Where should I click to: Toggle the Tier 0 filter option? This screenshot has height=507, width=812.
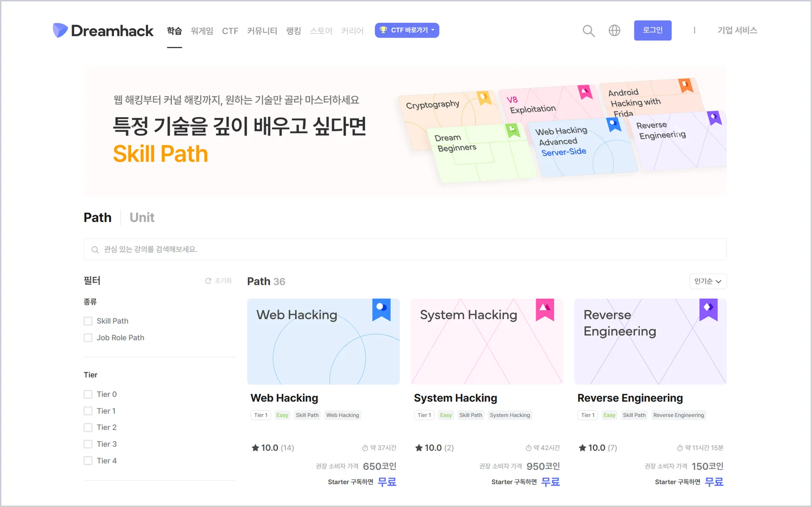pyautogui.click(x=88, y=394)
